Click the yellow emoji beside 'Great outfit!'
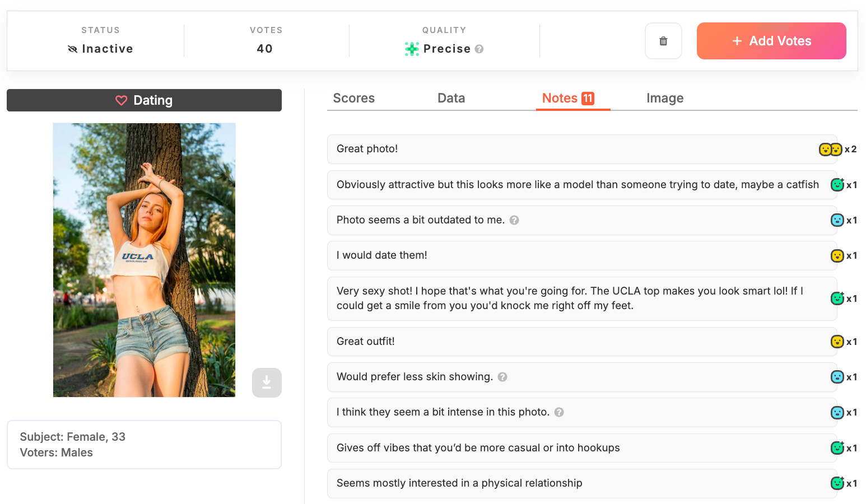Viewport: 866px width, 504px height. (837, 341)
